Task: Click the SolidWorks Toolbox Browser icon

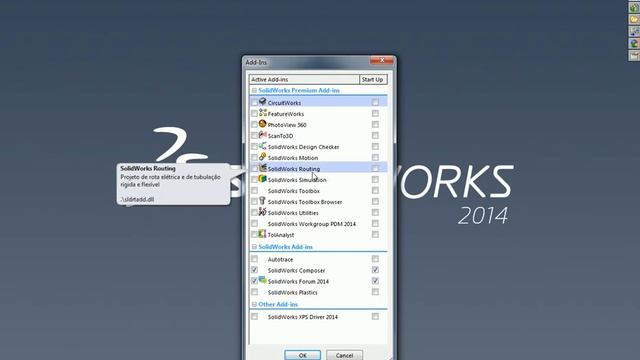Action: point(262,201)
